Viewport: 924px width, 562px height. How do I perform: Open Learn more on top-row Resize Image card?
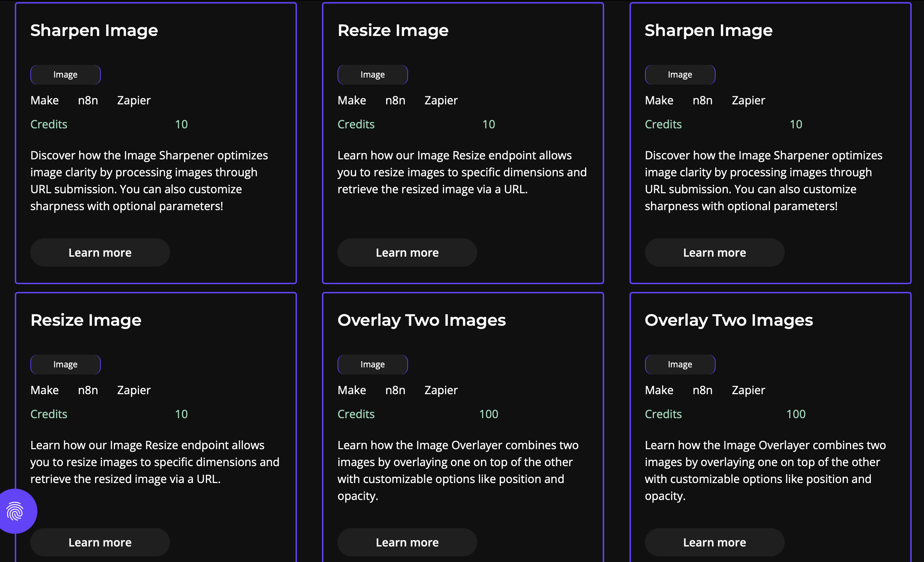(407, 252)
